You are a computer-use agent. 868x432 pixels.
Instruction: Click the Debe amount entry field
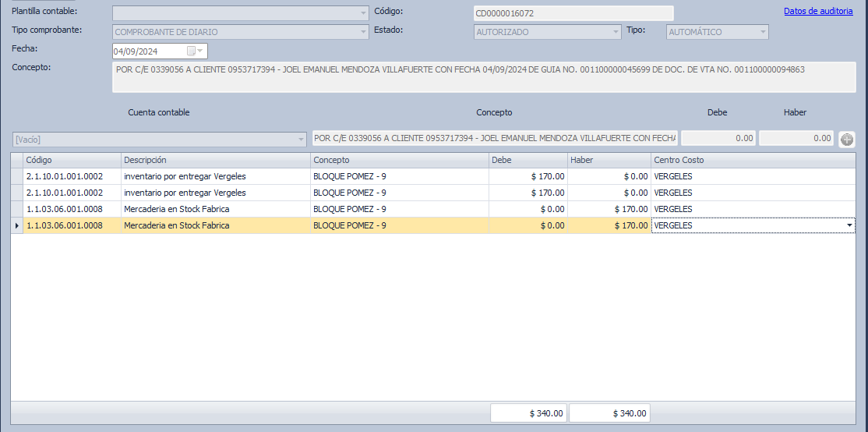[718, 138]
